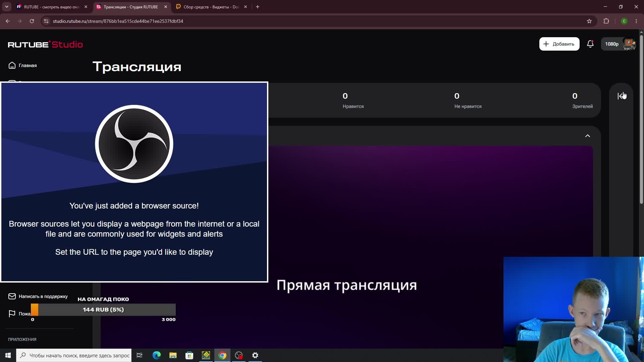
Task: Click the Прямая трансляция preview text
Action: (x=346, y=285)
